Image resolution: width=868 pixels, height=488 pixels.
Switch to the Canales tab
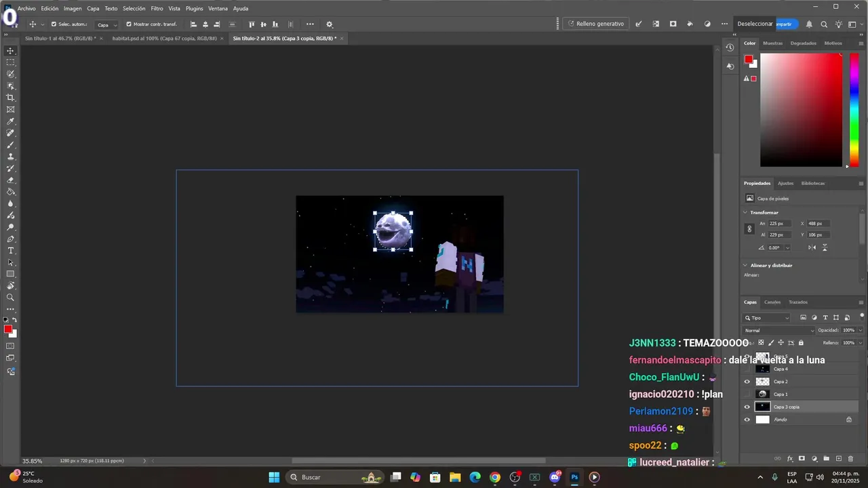[x=772, y=302]
